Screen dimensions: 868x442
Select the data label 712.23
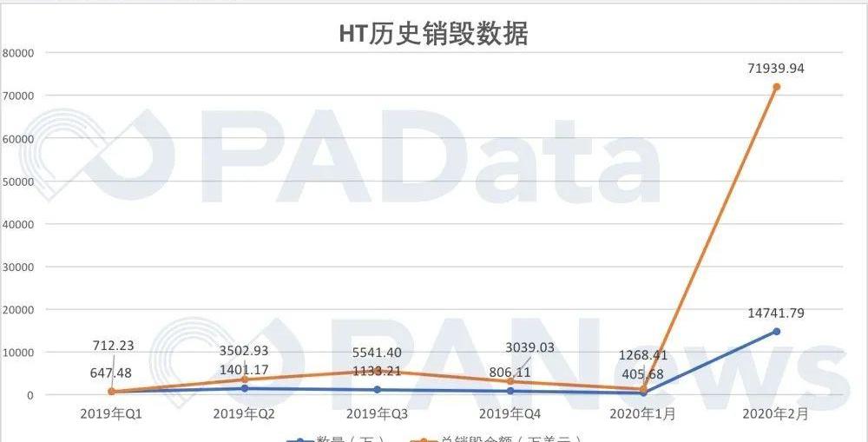pos(114,345)
